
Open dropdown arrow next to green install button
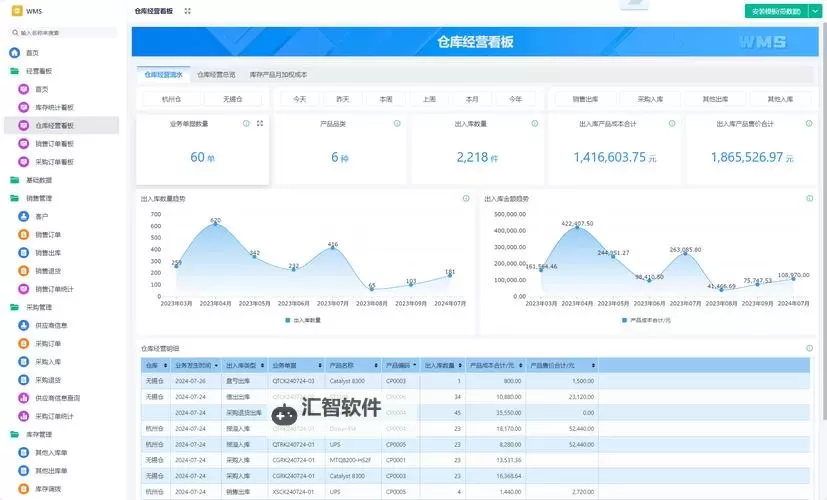815,11
